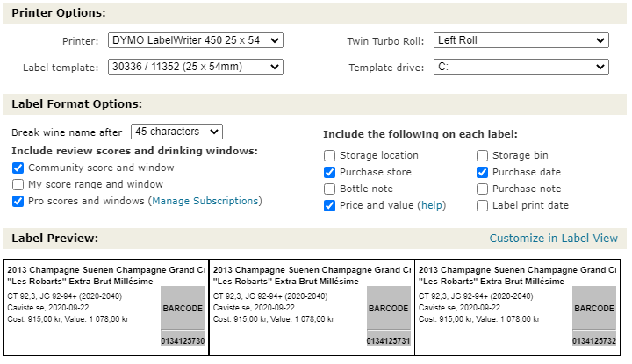Change the Break wine name after selector
632x364 pixels.
pos(176,132)
